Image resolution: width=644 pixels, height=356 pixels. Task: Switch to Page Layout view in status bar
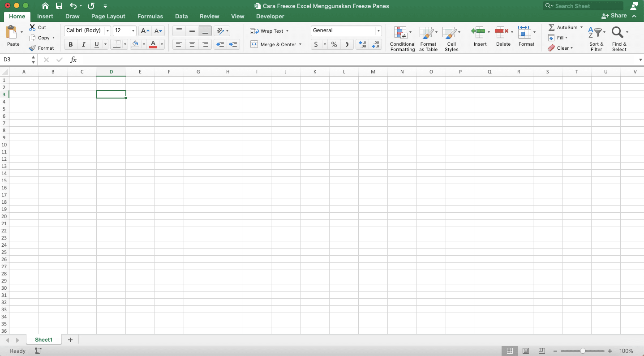tap(526, 351)
